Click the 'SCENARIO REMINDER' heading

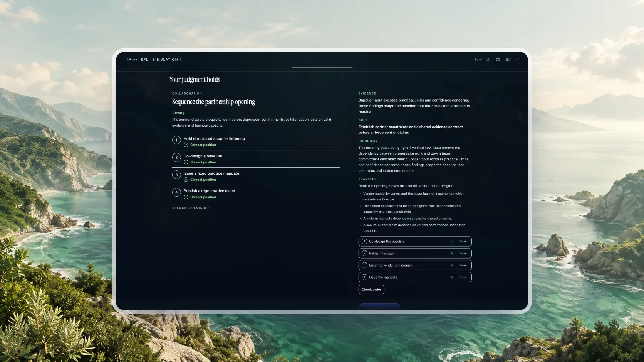[191, 208]
